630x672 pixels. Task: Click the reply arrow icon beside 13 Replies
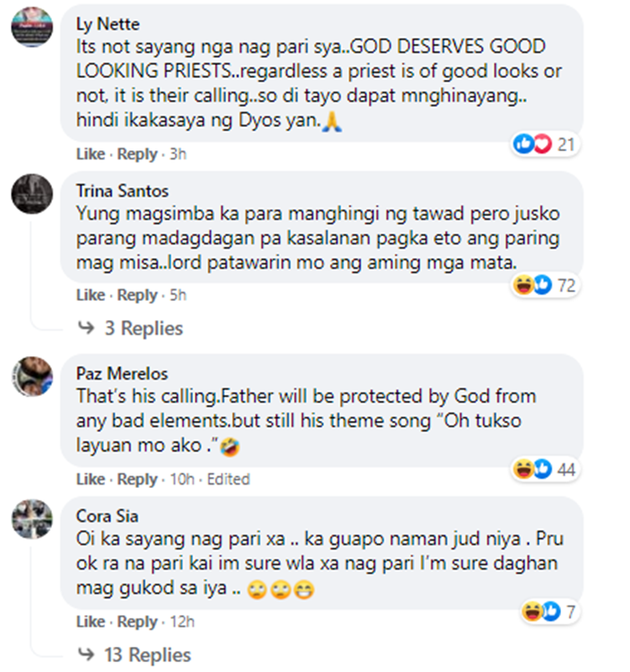tap(87, 654)
